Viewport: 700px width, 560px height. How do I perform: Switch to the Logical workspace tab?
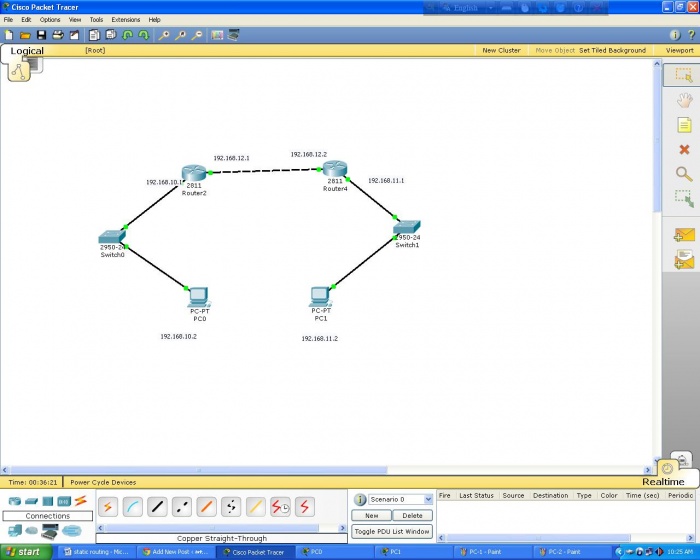(x=27, y=51)
